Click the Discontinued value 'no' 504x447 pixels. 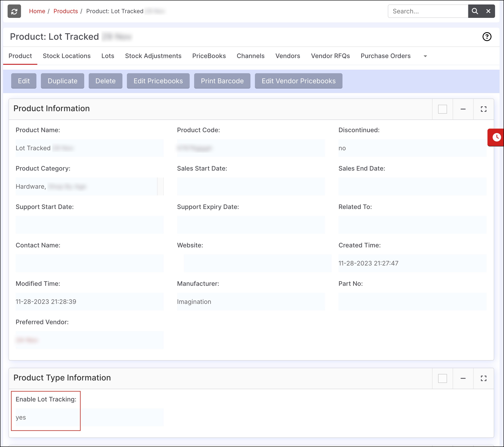[x=342, y=148]
